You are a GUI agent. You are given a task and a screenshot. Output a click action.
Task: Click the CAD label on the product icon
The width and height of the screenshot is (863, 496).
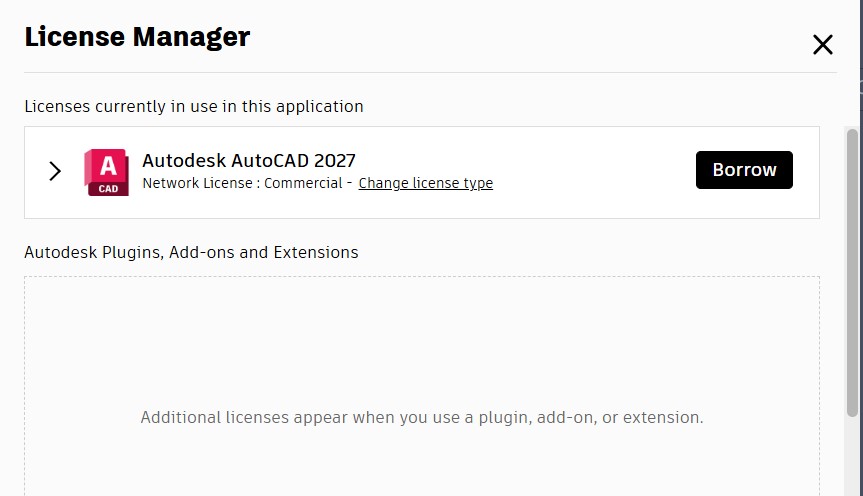108,189
